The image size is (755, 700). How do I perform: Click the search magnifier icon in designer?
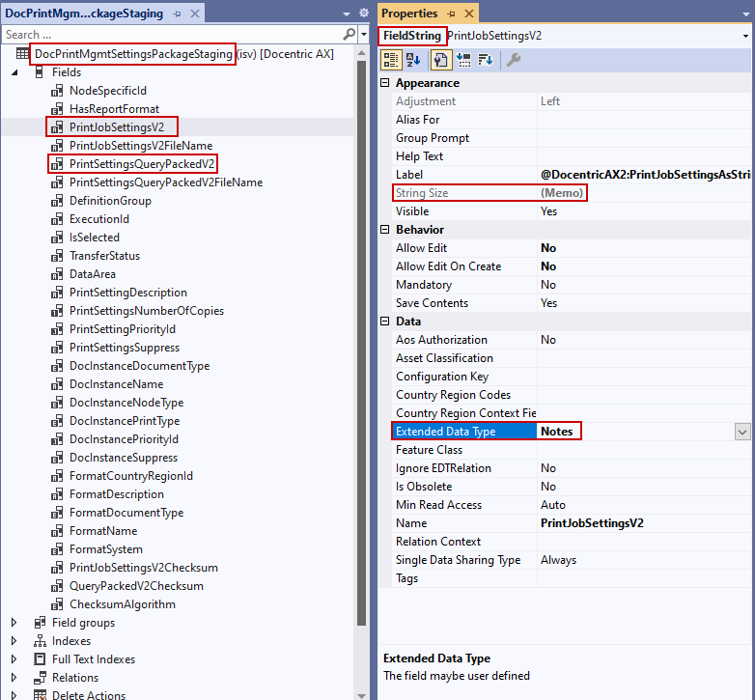[350, 34]
